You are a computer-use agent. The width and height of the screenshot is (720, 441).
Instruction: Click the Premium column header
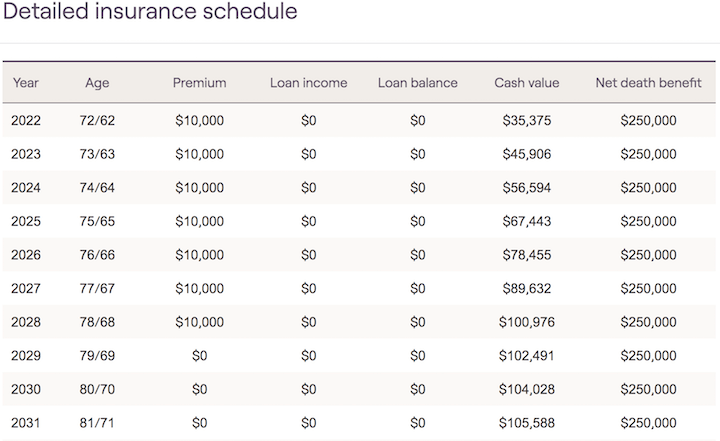[x=199, y=83]
